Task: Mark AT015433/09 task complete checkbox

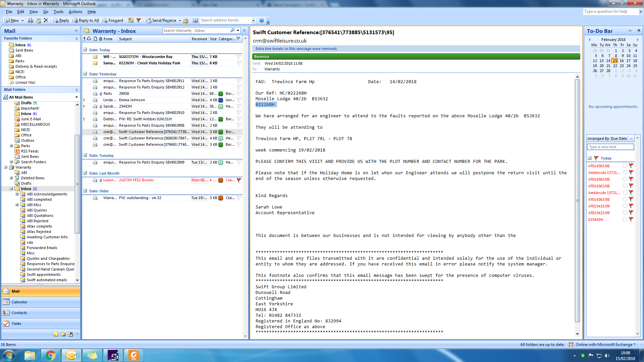Action: coord(625,206)
